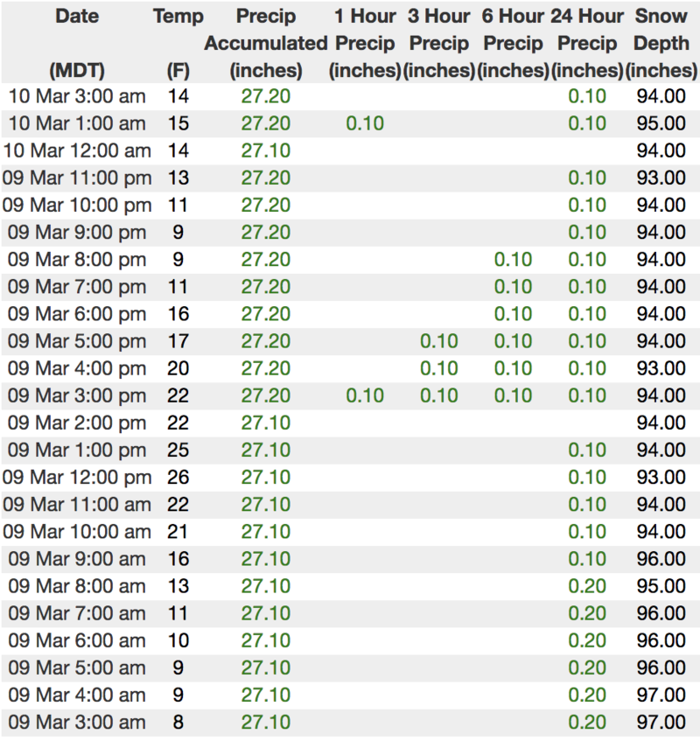The image size is (700, 741).
Task: Click 3 Hour Precip value at 09 Mar 5:00 pm
Action: (x=438, y=341)
